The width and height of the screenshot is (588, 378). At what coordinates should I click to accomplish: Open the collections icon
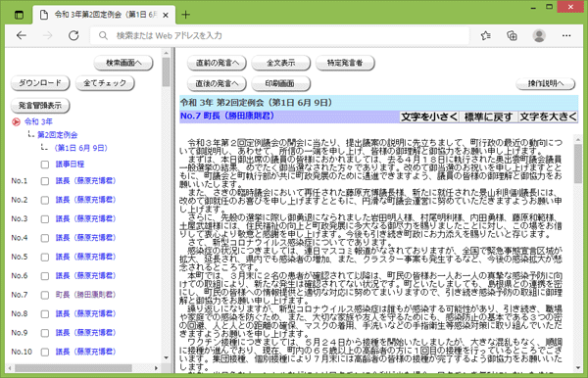tap(512, 35)
